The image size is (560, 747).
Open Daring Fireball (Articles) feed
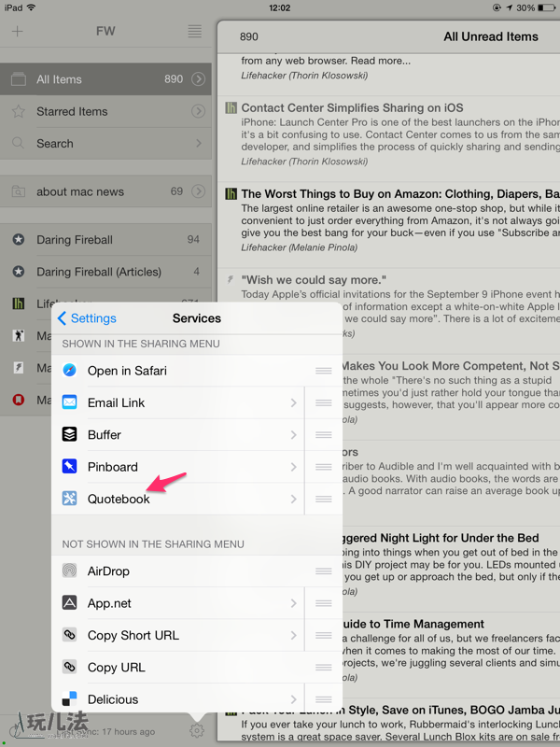(x=105, y=272)
